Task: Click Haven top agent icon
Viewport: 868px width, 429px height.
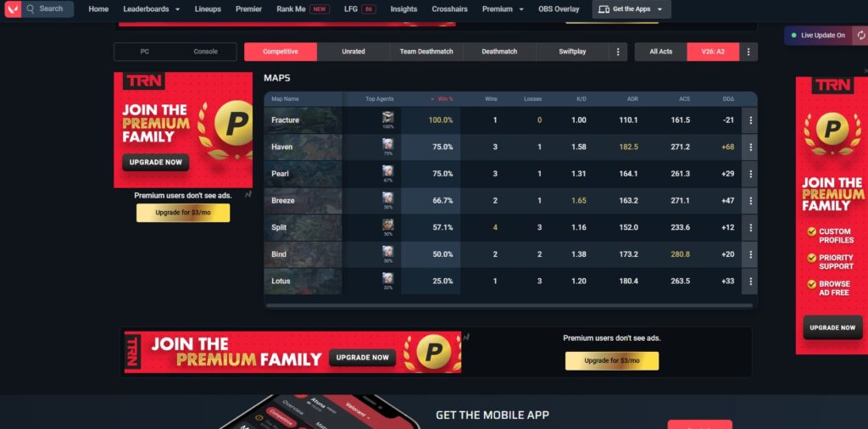Action: coord(387,144)
